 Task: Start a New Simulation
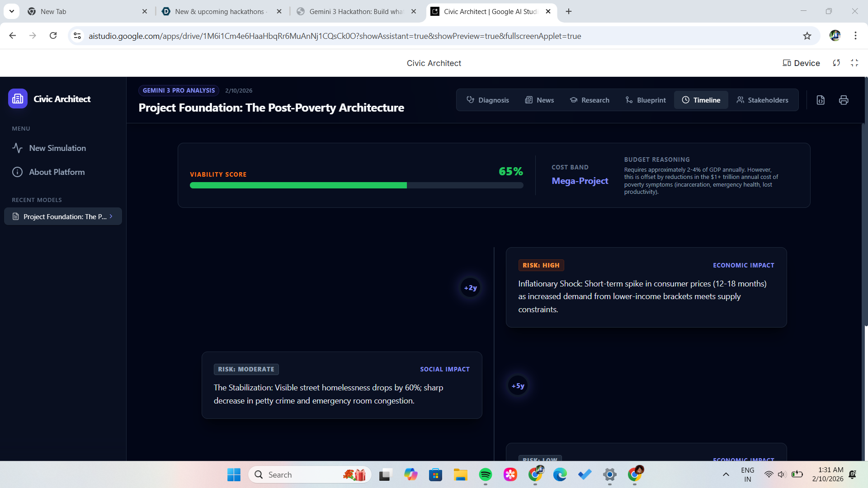(x=57, y=148)
